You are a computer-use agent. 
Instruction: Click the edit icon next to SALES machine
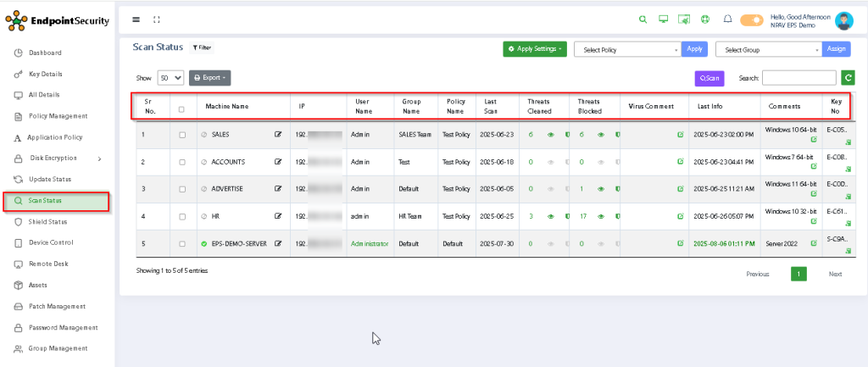click(x=278, y=134)
